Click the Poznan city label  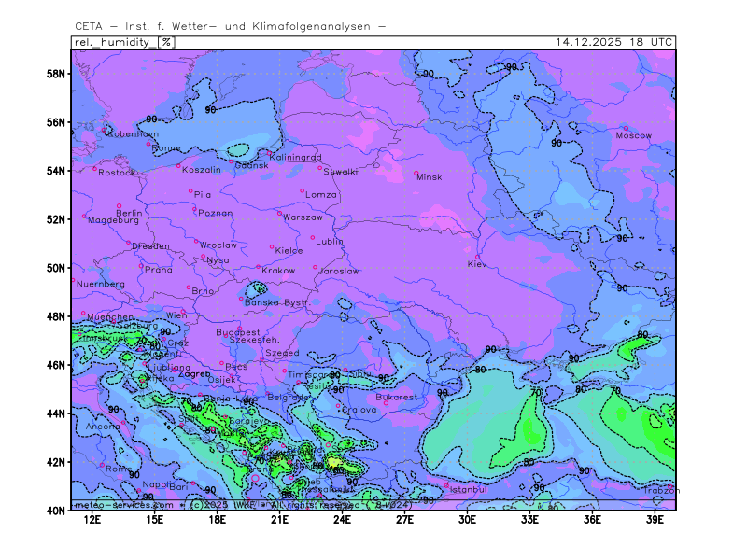click(216, 213)
